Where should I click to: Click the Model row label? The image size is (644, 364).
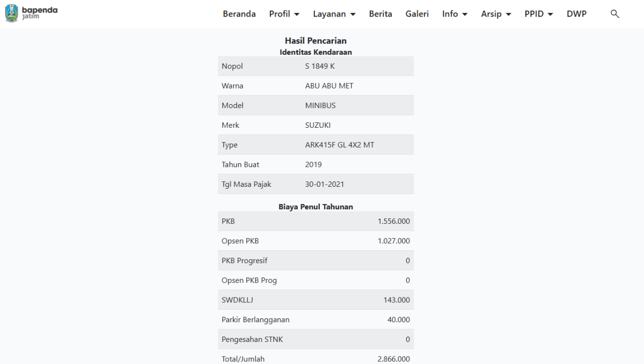pos(232,105)
